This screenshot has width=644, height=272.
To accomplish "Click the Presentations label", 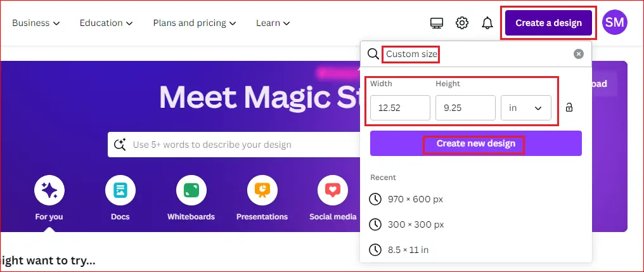I will (x=262, y=217).
